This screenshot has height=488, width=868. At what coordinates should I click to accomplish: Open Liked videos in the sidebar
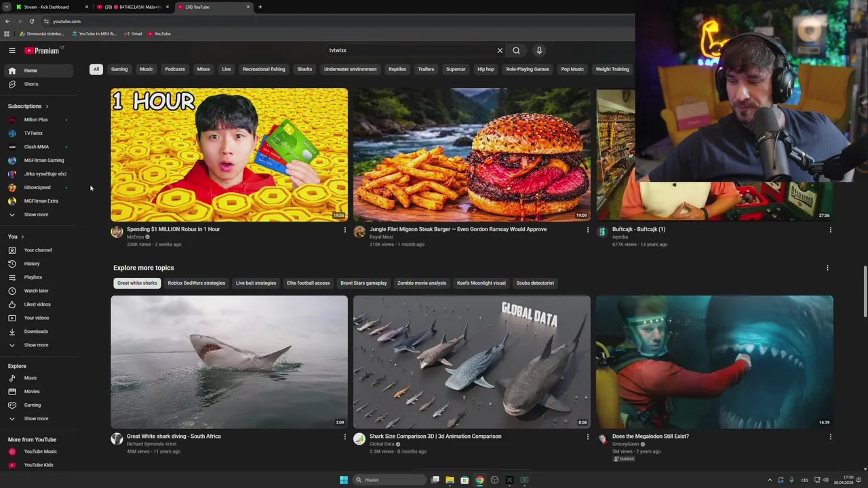point(39,304)
